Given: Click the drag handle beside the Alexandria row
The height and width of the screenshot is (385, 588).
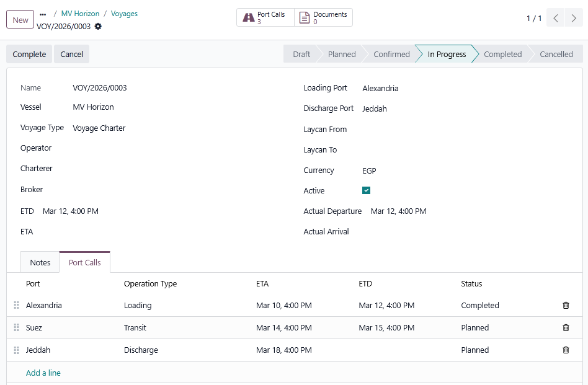Looking at the screenshot, I should (16, 305).
